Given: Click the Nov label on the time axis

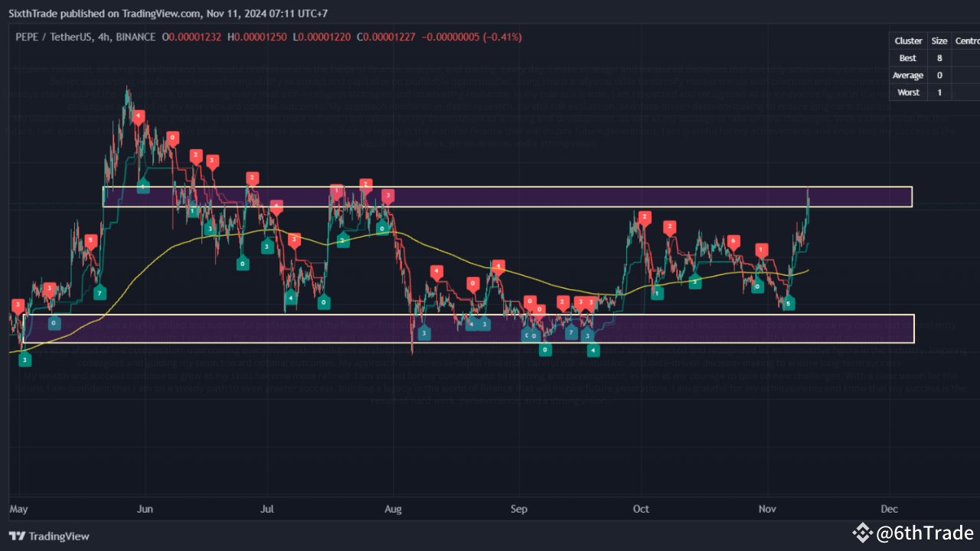Looking at the screenshot, I should click(767, 509).
